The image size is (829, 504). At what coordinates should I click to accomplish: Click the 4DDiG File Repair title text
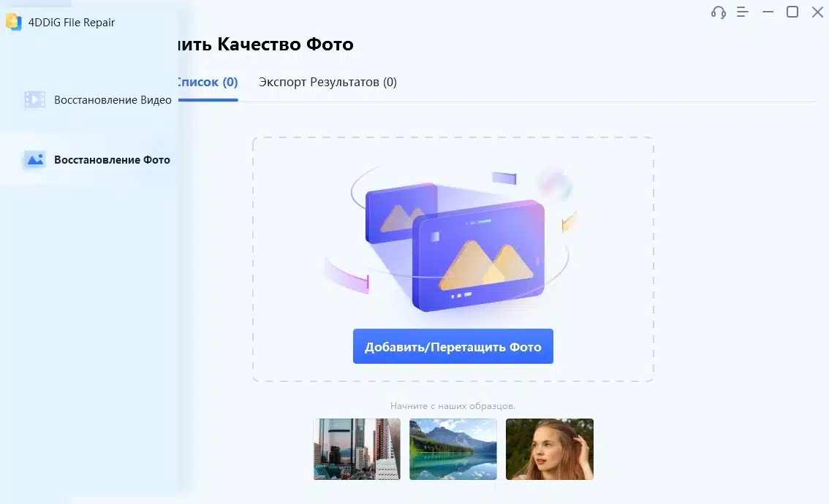pyautogui.click(x=72, y=23)
